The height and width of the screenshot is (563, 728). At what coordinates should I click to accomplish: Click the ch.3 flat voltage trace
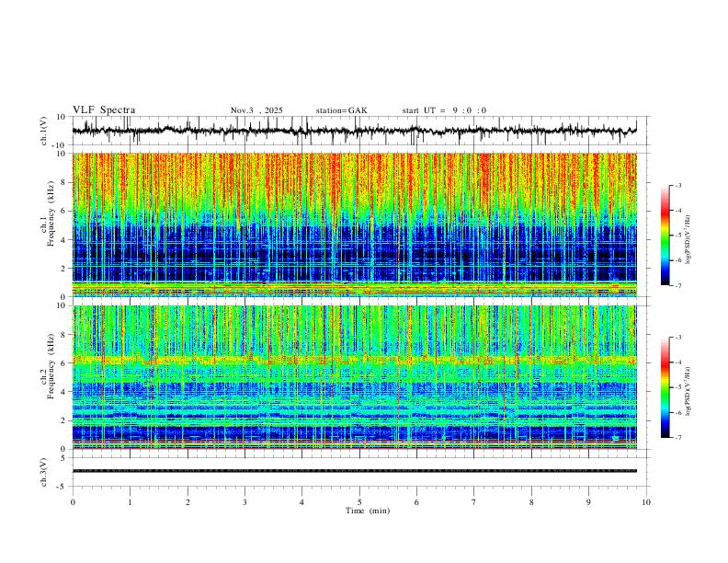click(x=354, y=471)
